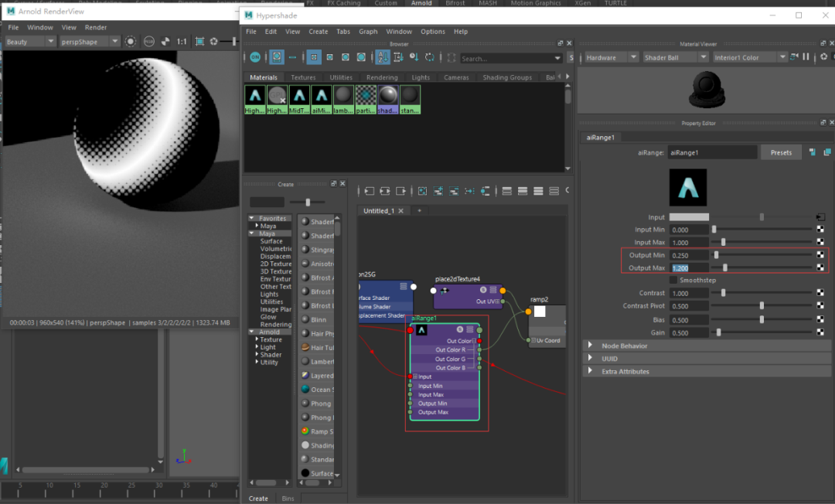Viewport: 835px width, 504px height.
Task: Click the Output Max slider handle
Action: click(724, 267)
